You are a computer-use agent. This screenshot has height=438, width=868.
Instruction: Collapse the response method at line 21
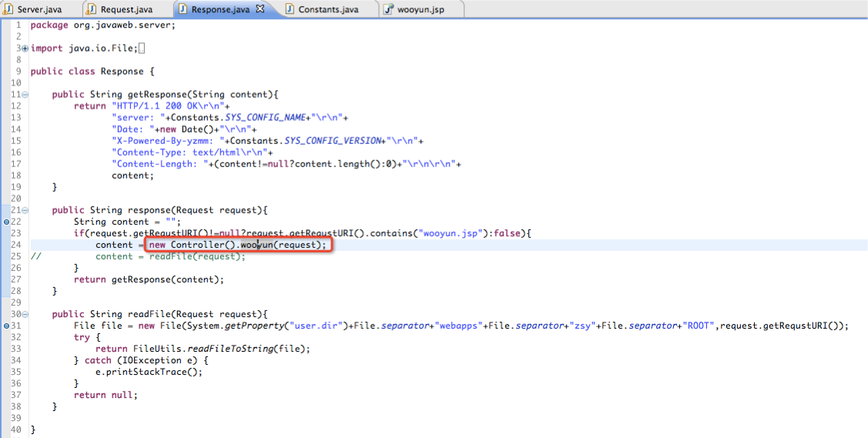click(25, 210)
